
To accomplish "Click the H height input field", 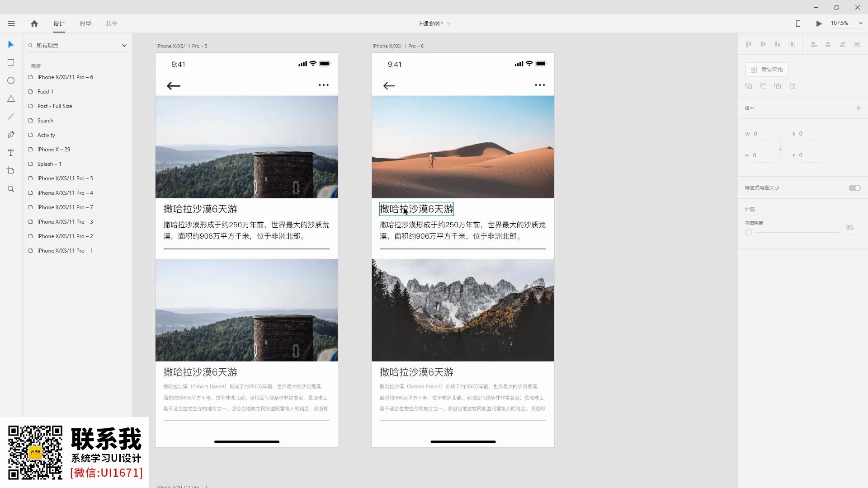I will click(764, 155).
